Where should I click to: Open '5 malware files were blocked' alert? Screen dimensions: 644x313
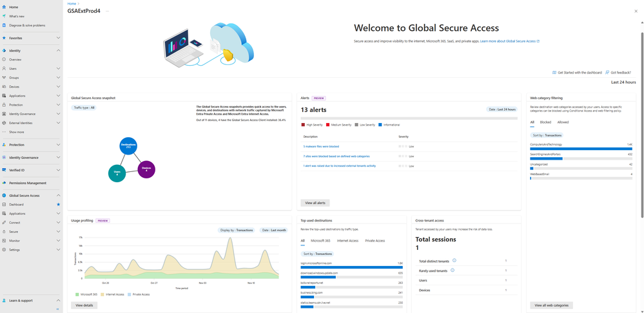[x=321, y=146]
